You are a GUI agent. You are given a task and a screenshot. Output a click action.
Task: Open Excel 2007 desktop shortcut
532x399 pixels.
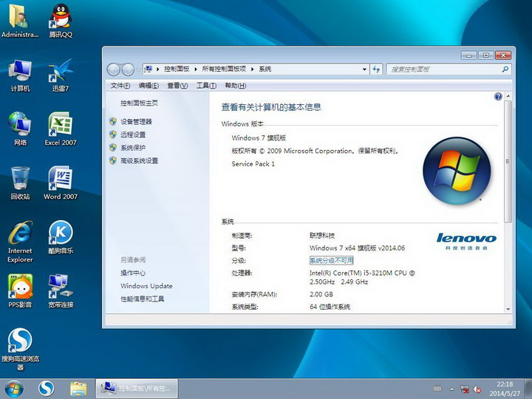point(60,126)
